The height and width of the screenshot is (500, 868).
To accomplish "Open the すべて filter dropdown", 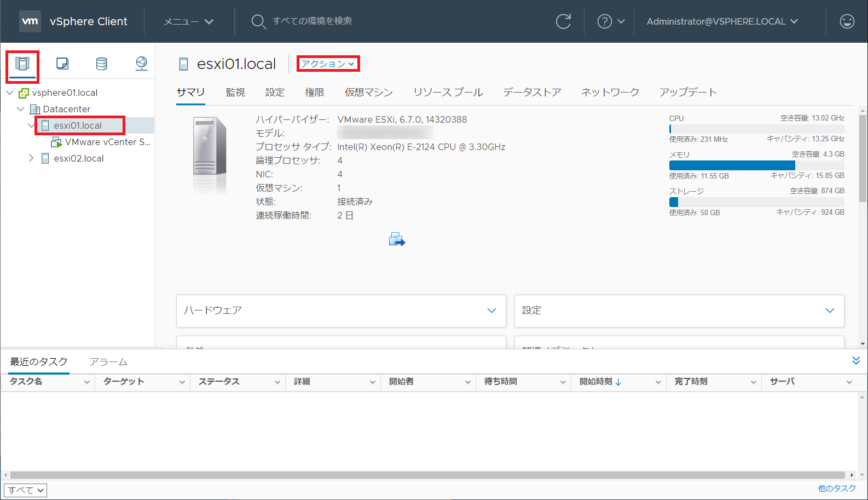I will (26, 490).
